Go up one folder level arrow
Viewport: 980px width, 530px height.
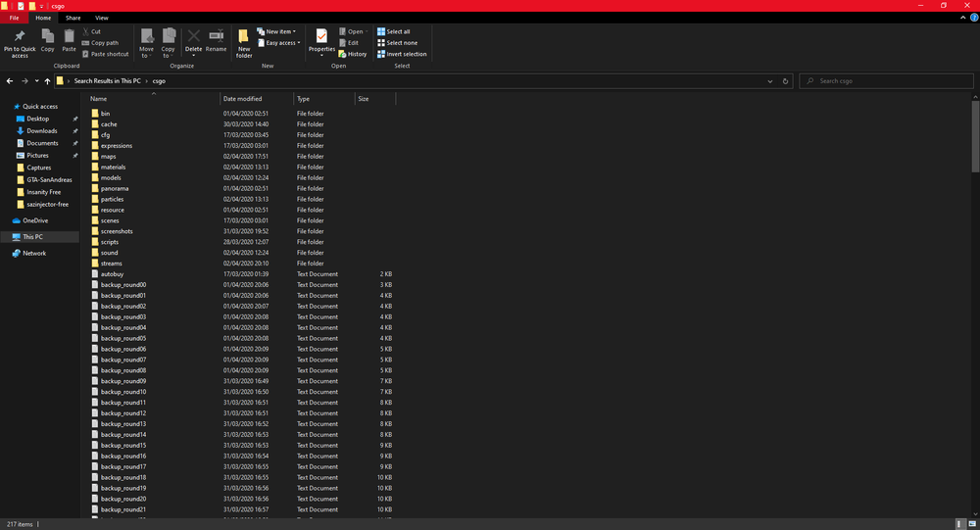pyautogui.click(x=47, y=80)
